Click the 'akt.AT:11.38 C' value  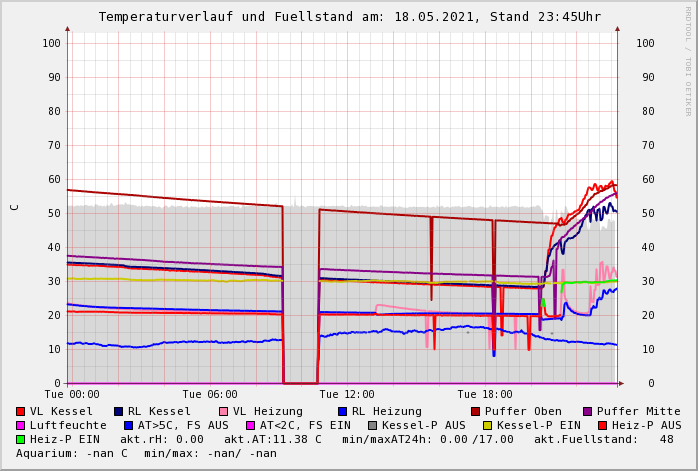(272, 439)
